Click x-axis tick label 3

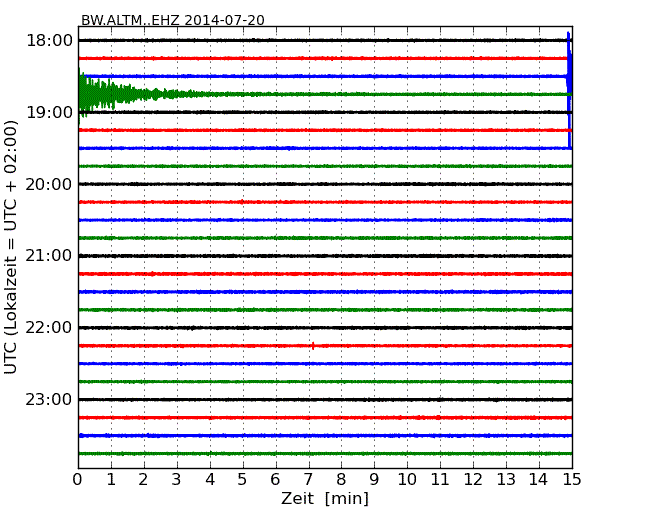coord(176,479)
